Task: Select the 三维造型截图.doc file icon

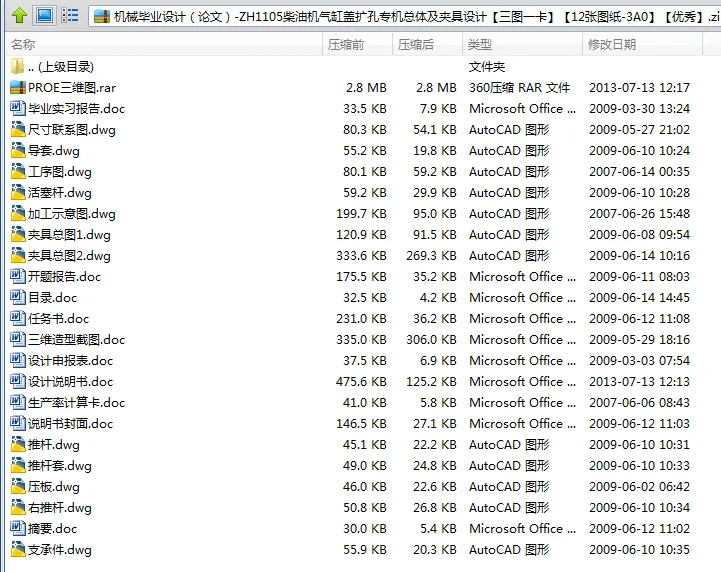Action: [x=18, y=339]
